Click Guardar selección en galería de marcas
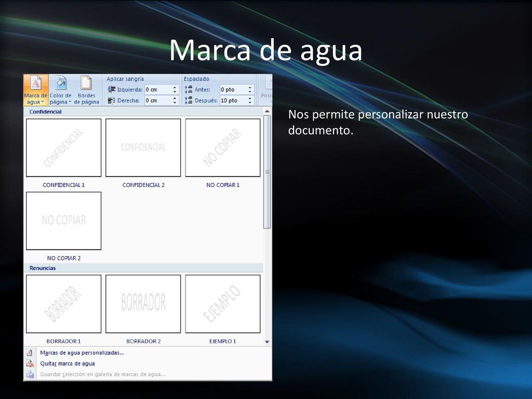The height and width of the screenshot is (399, 532). pos(102,375)
